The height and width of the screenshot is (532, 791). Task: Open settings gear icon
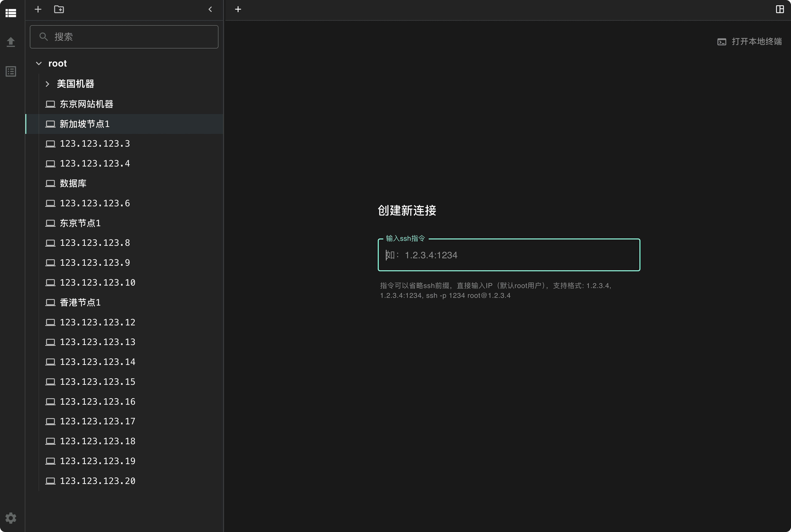(x=11, y=518)
